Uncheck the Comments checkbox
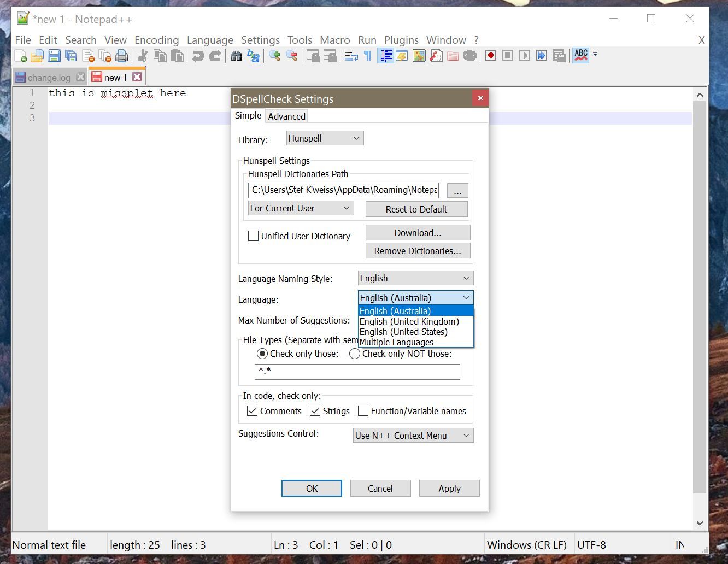 [x=252, y=411]
